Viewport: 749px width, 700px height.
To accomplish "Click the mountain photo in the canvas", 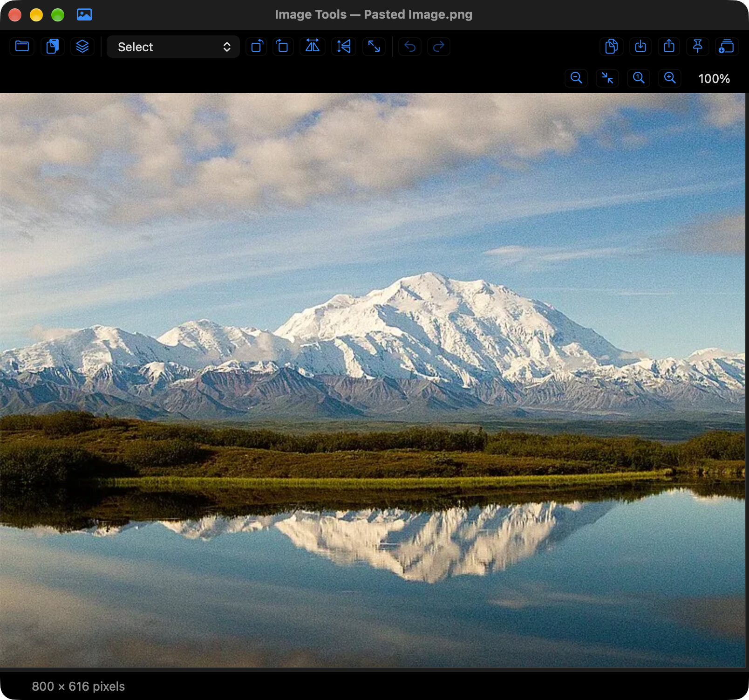I will pyautogui.click(x=373, y=380).
